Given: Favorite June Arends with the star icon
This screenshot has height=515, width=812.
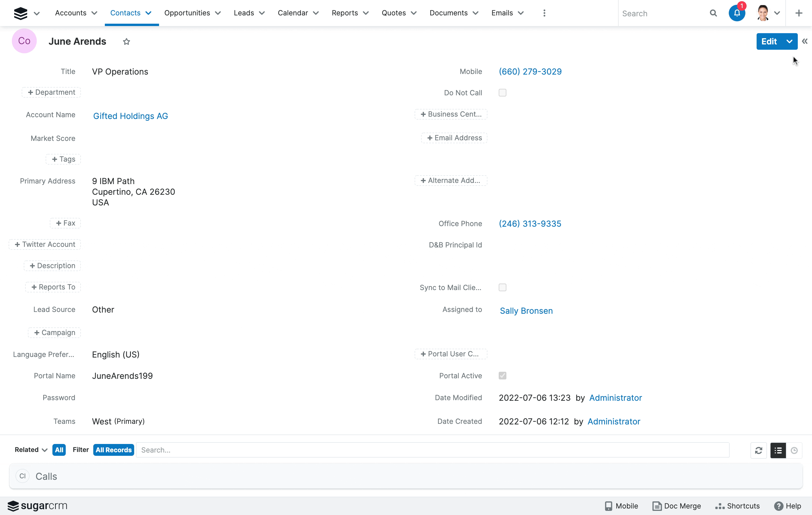Looking at the screenshot, I should tap(126, 41).
